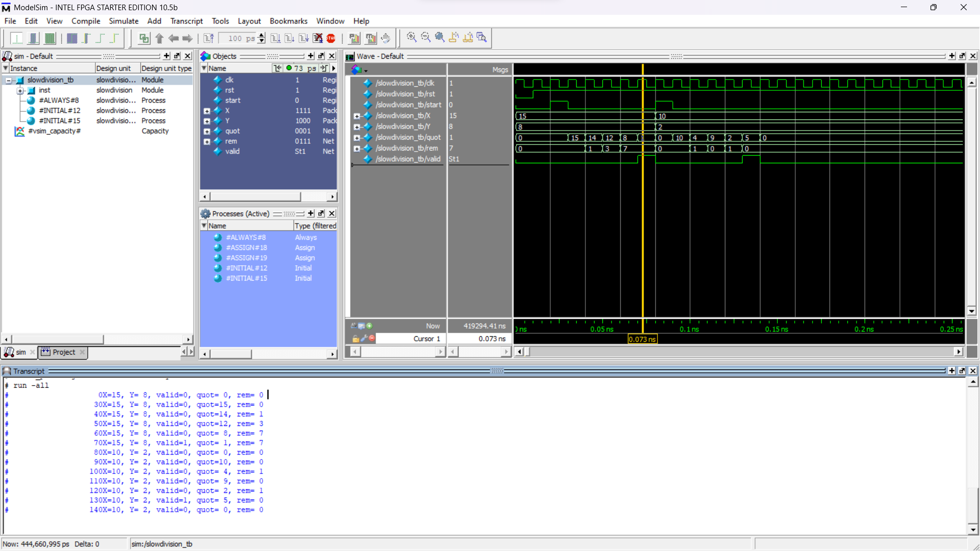The image size is (980, 551).
Task: Increase run length with the stepper up arrow
Action: click(x=262, y=35)
